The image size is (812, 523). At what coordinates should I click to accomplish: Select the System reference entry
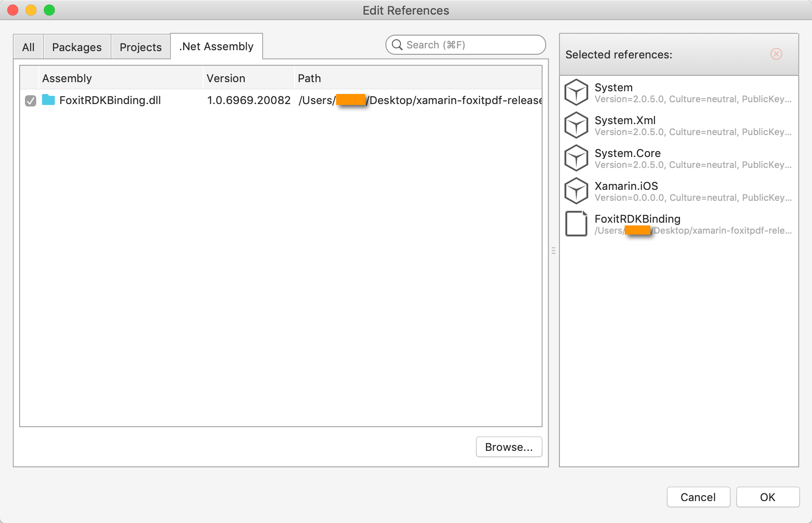point(679,92)
